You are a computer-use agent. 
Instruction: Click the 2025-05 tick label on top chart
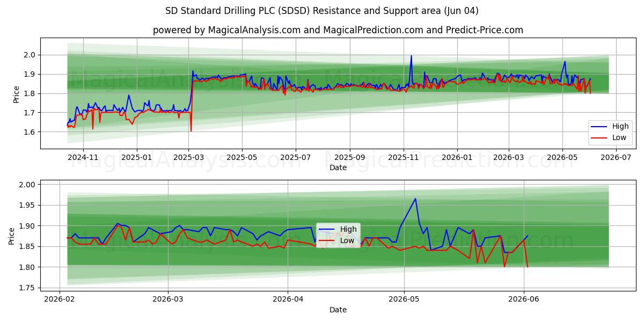click(242, 157)
